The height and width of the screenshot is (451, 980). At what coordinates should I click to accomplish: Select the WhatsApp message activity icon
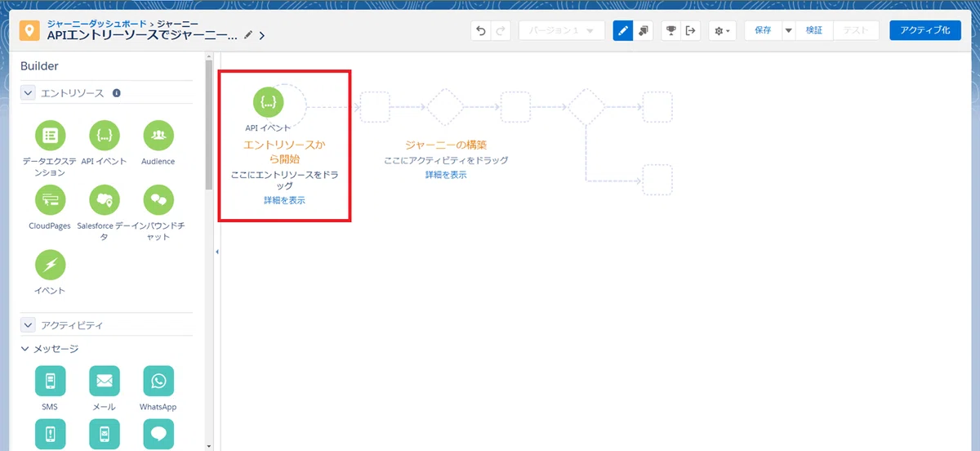pos(158,381)
